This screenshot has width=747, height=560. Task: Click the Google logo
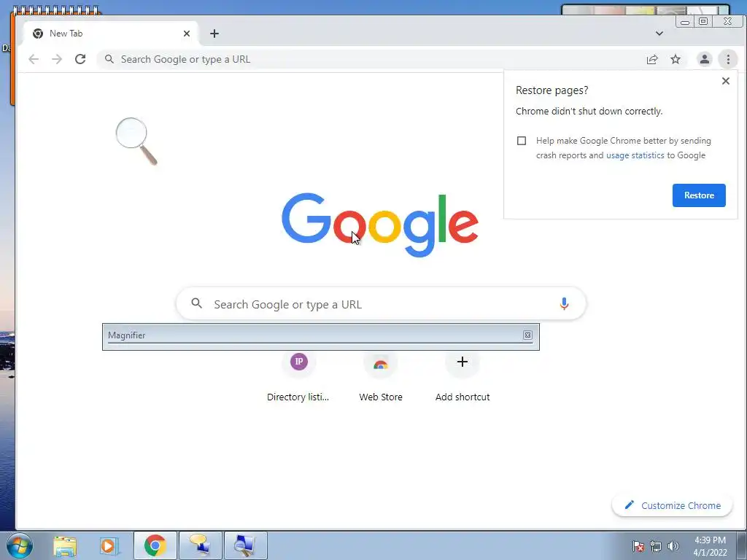379,225
